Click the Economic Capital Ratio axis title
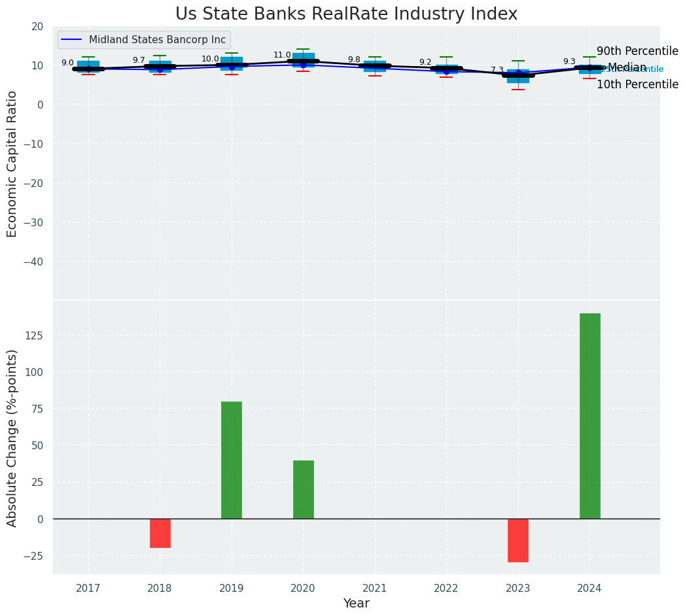Viewport: 685px width, 616px height. [x=12, y=163]
